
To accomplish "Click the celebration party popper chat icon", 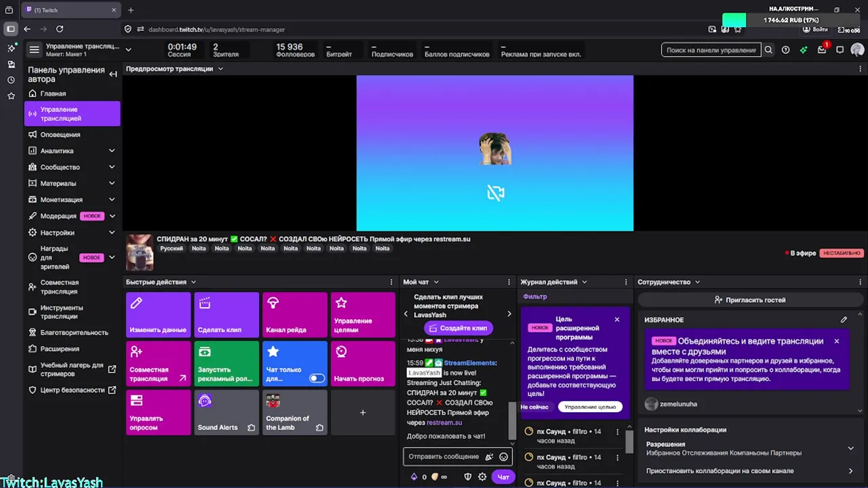I will [x=489, y=457].
